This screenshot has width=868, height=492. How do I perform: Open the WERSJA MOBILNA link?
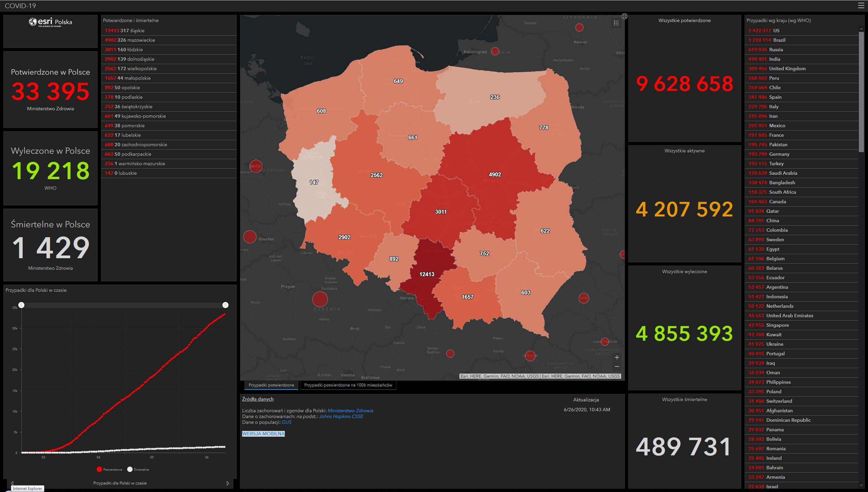coord(263,434)
